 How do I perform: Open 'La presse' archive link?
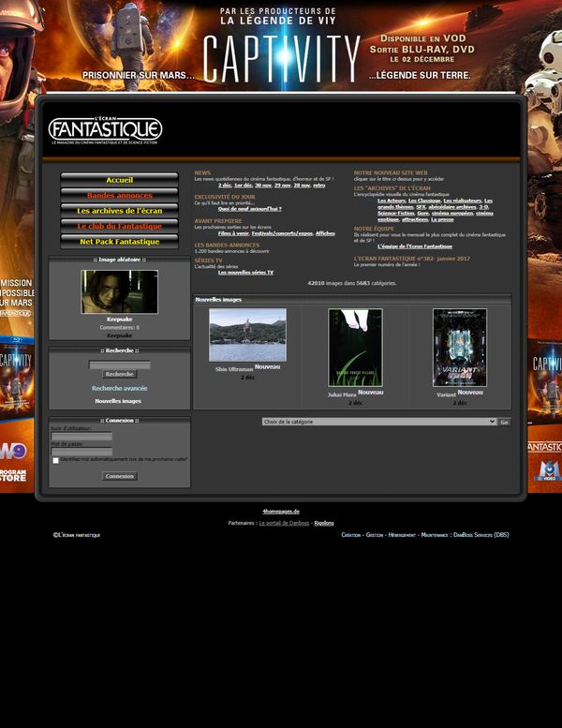point(442,219)
